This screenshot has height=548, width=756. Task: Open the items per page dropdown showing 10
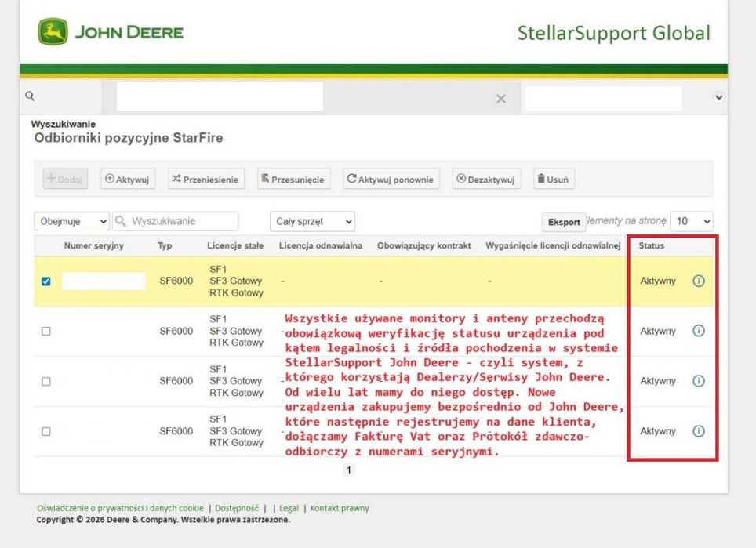[692, 221]
